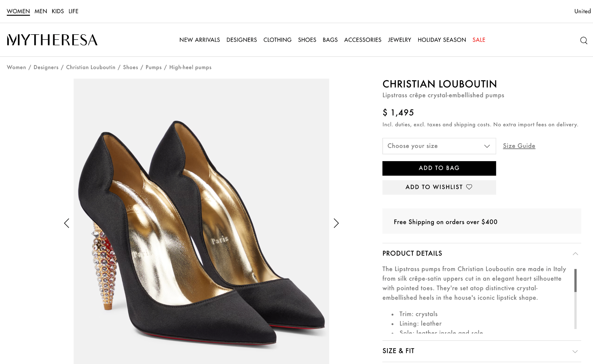Open the Size Guide
593x364 pixels.
(519, 146)
